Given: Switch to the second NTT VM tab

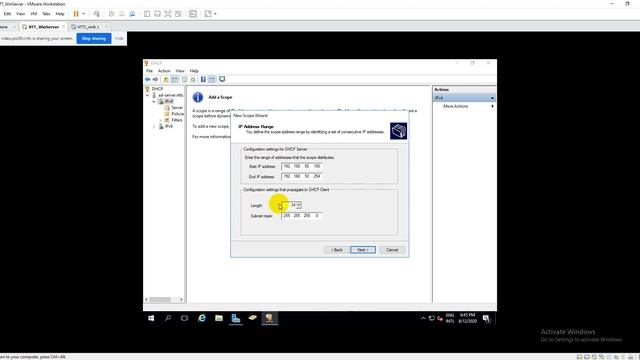Looking at the screenshot, I should pos(89,27).
